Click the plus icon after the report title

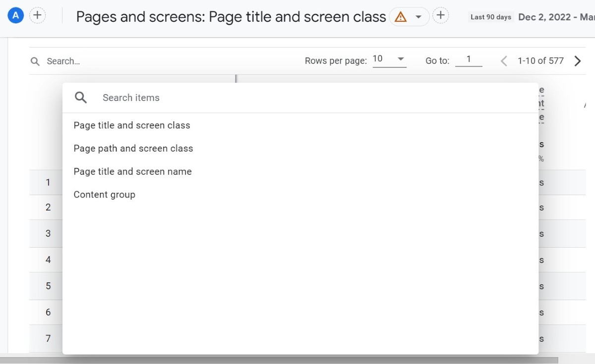click(440, 15)
